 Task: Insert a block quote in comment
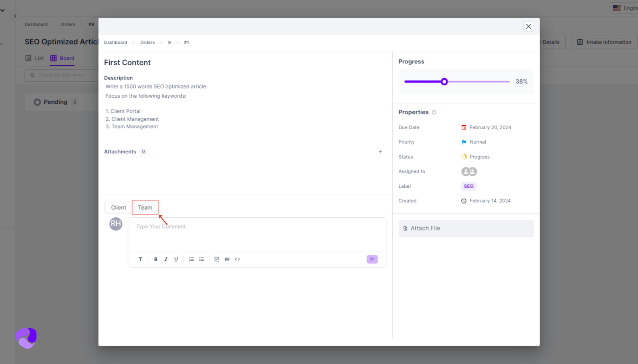click(227, 259)
